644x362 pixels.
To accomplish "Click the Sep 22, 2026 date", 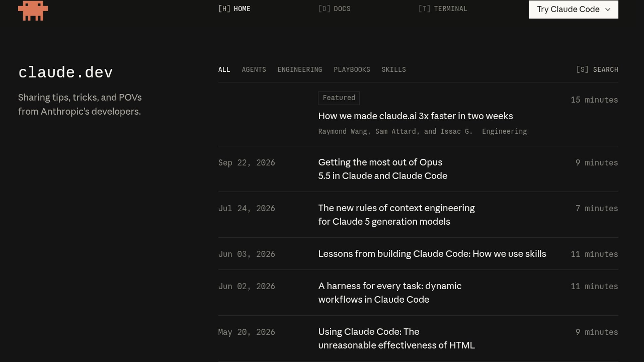I will 247,163.
